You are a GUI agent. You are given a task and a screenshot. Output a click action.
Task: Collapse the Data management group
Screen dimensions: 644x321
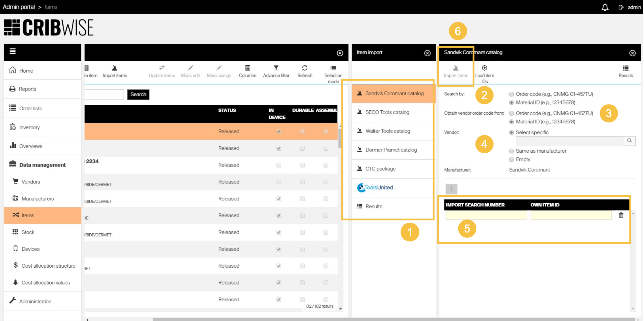point(42,165)
